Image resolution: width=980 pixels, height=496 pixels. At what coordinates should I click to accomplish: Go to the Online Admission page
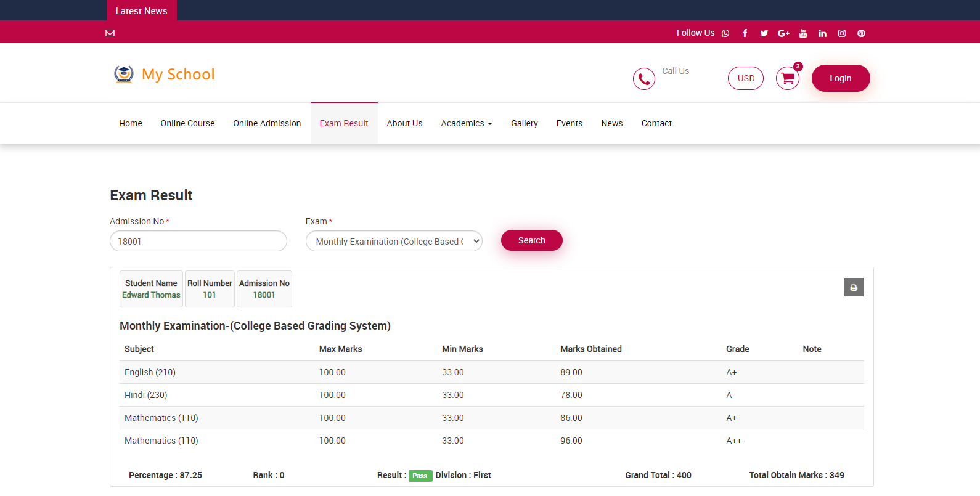[267, 123]
